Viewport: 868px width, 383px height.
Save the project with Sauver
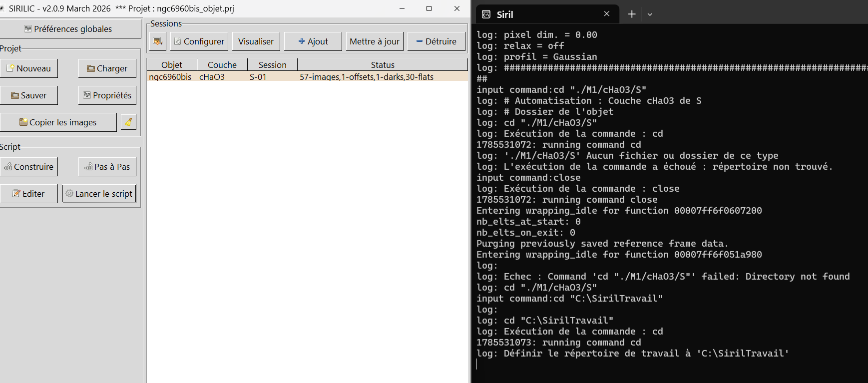28,95
